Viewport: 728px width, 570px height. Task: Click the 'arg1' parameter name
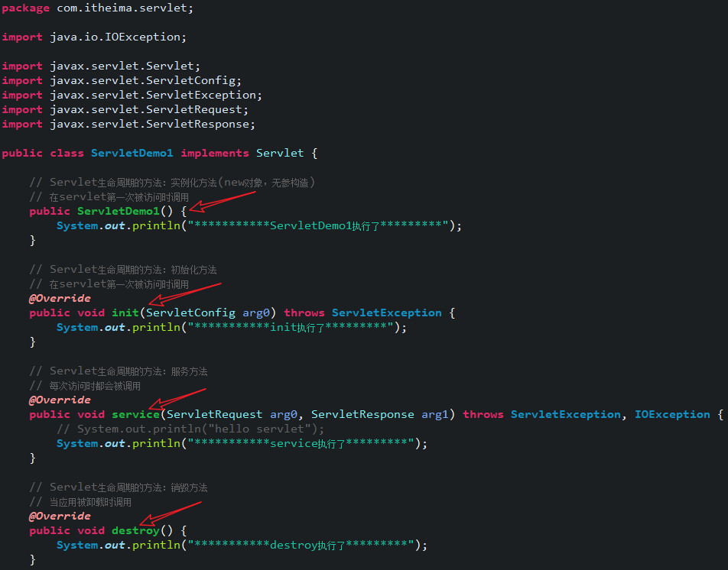pyautogui.click(x=435, y=414)
